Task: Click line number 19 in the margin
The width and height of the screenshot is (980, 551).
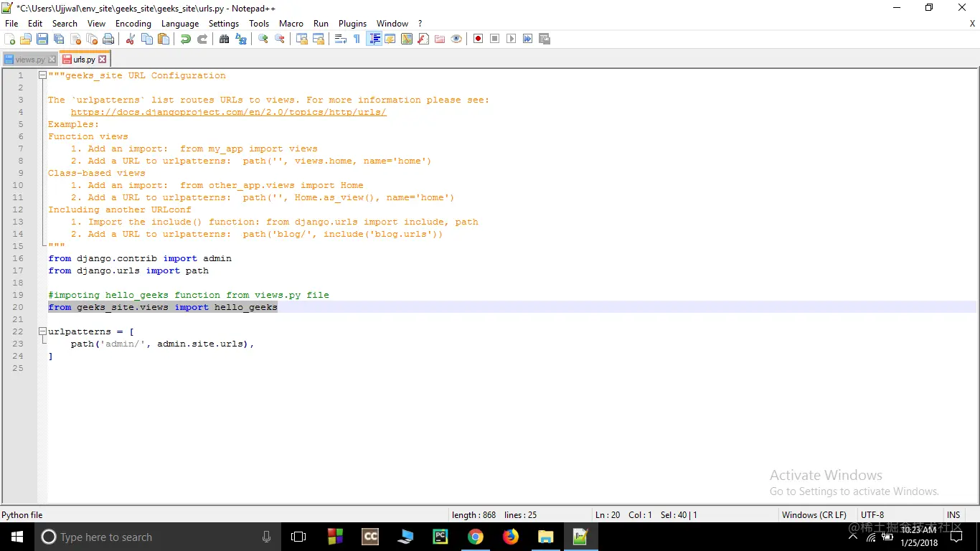Action: click(x=18, y=295)
